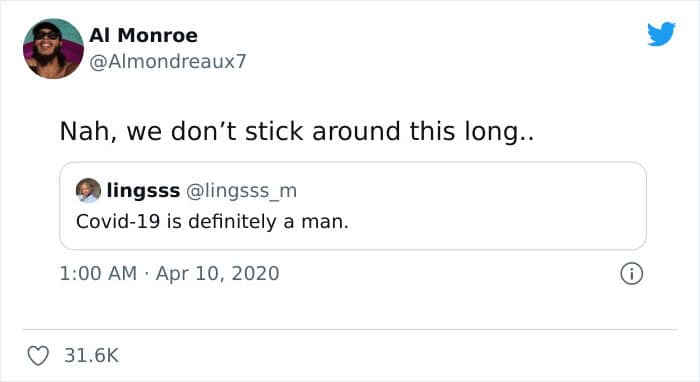Click the word "long.." in the main tweet
Screen dimensions: 700x382
[499, 133]
